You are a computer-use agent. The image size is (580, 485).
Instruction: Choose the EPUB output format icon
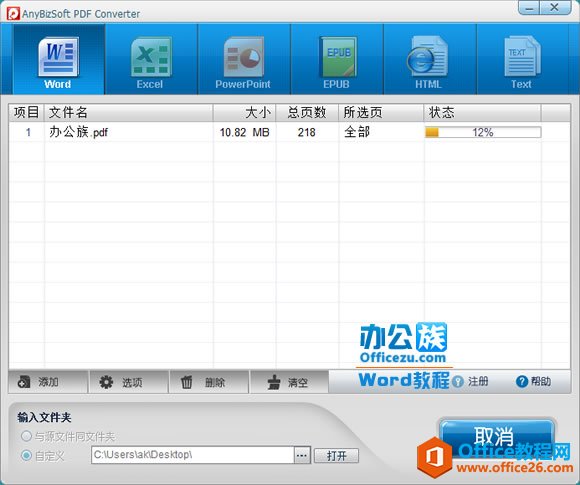click(337, 59)
